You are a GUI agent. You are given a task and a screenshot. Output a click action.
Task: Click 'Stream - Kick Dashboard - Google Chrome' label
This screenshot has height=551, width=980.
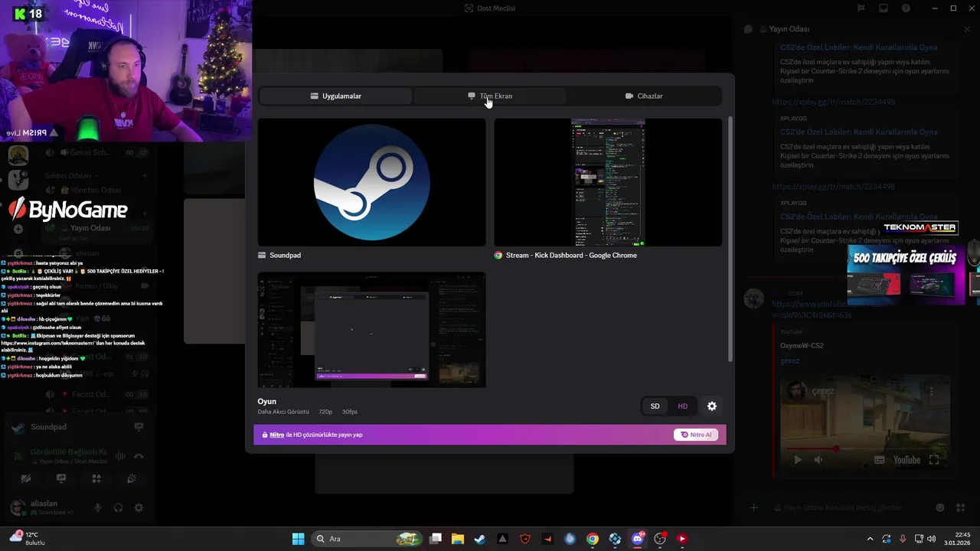pyautogui.click(x=571, y=256)
